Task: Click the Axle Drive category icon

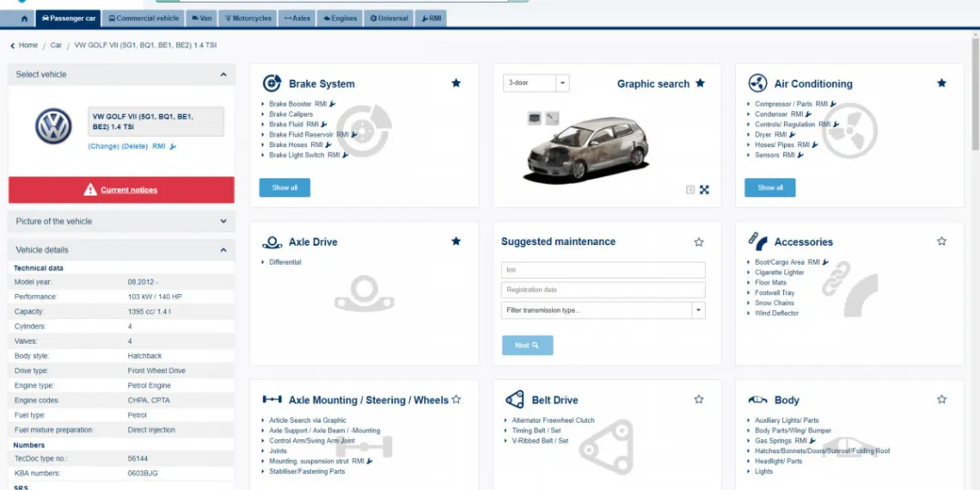Action: 272,242
